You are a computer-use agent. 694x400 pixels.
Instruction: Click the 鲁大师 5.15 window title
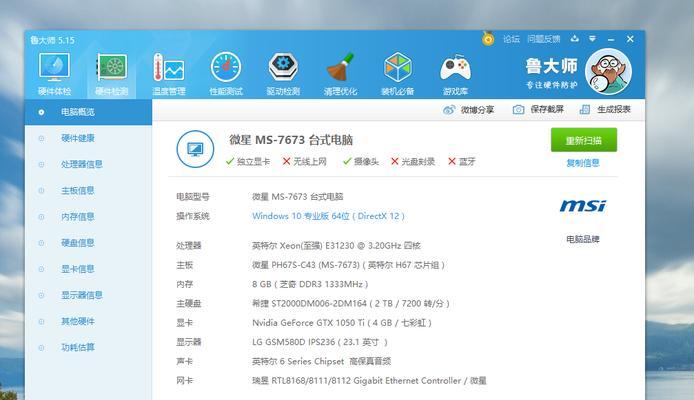point(52,40)
